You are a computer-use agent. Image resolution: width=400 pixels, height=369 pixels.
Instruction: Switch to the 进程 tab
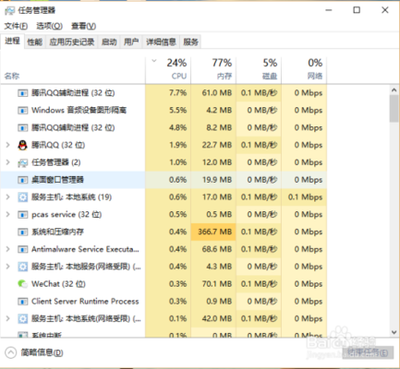pyautogui.click(x=12, y=41)
